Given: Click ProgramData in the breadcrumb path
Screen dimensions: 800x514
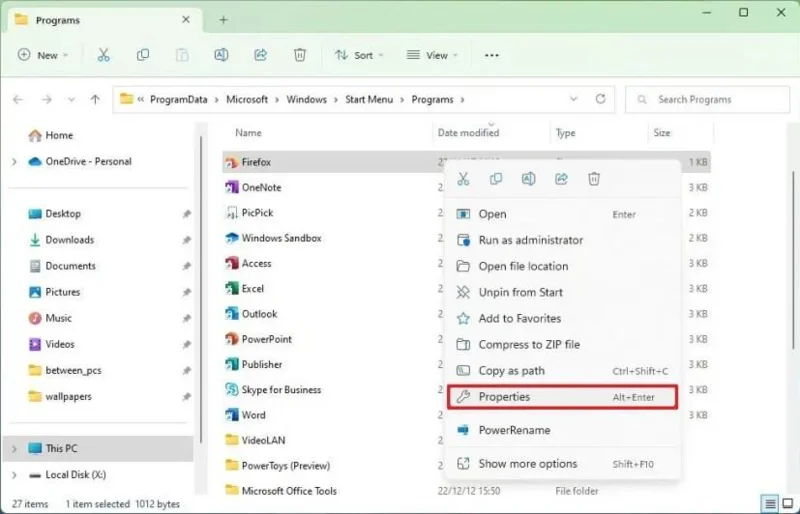Looking at the screenshot, I should [x=179, y=100].
